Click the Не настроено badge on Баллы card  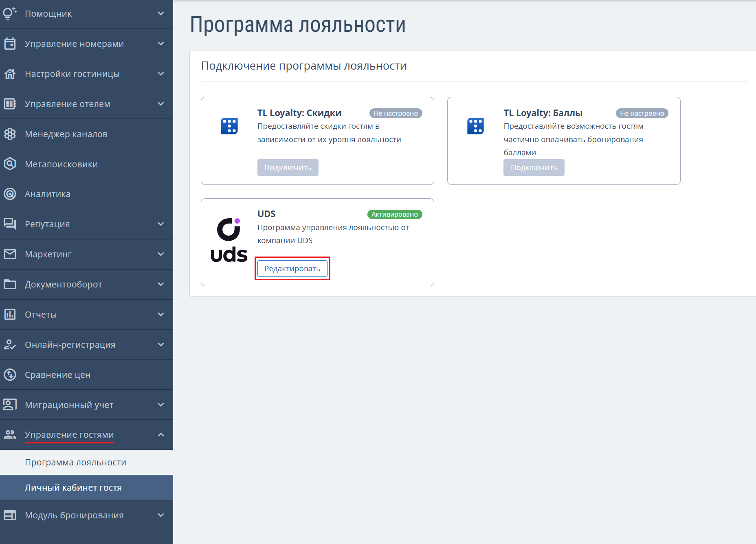(x=642, y=113)
